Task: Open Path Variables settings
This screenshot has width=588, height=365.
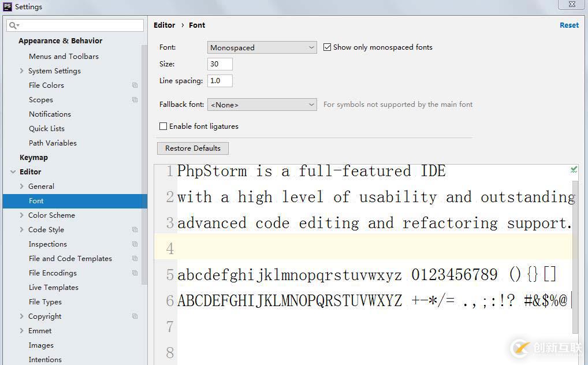Action: tap(53, 143)
